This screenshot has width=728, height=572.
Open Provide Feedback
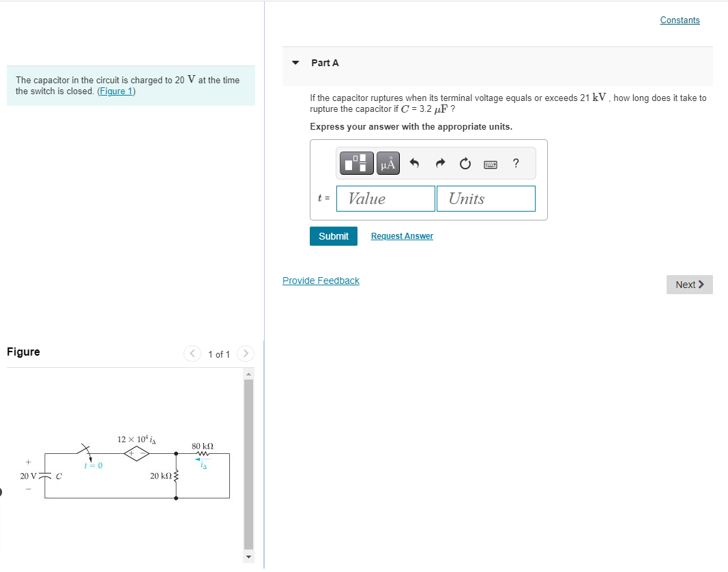(x=321, y=280)
